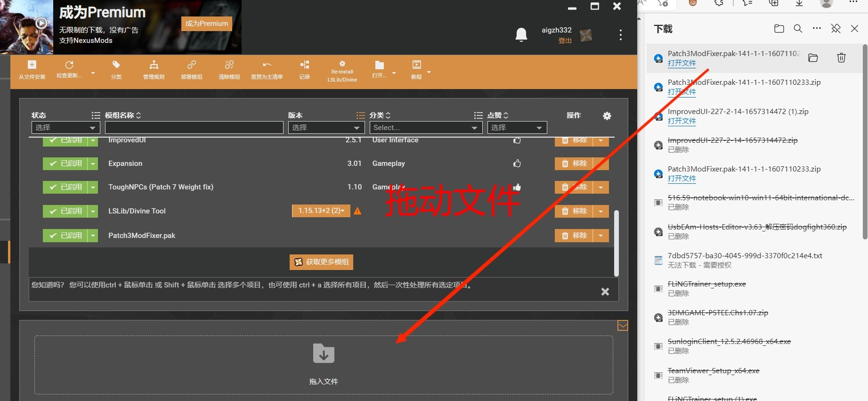Open file link for ImprovedUI zip download
This screenshot has height=401, width=868.
tap(681, 121)
